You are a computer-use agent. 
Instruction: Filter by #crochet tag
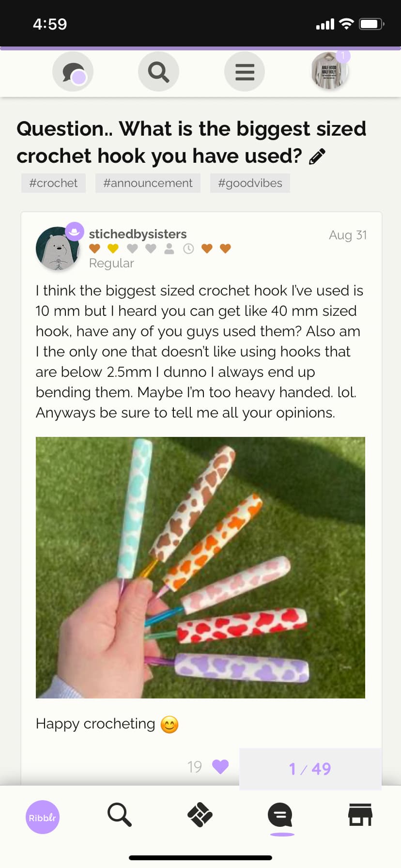(x=53, y=183)
